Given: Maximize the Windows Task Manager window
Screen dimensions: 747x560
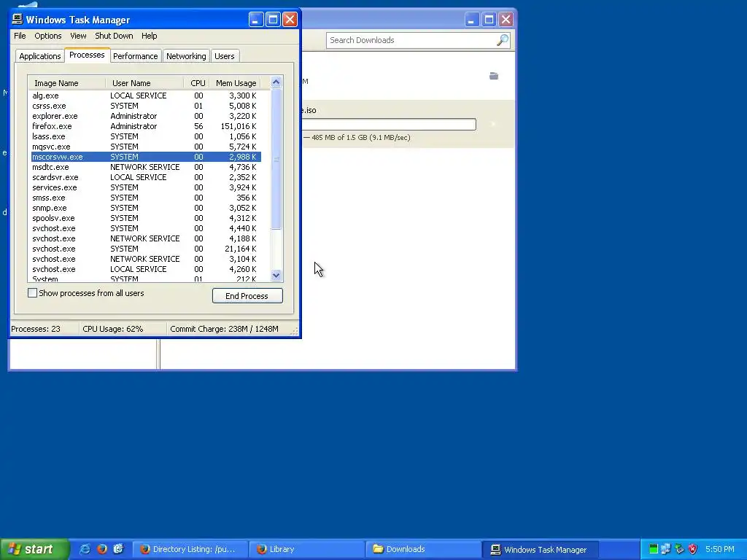Looking at the screenshot, I should pyautogui.click(x=273, y=20).
